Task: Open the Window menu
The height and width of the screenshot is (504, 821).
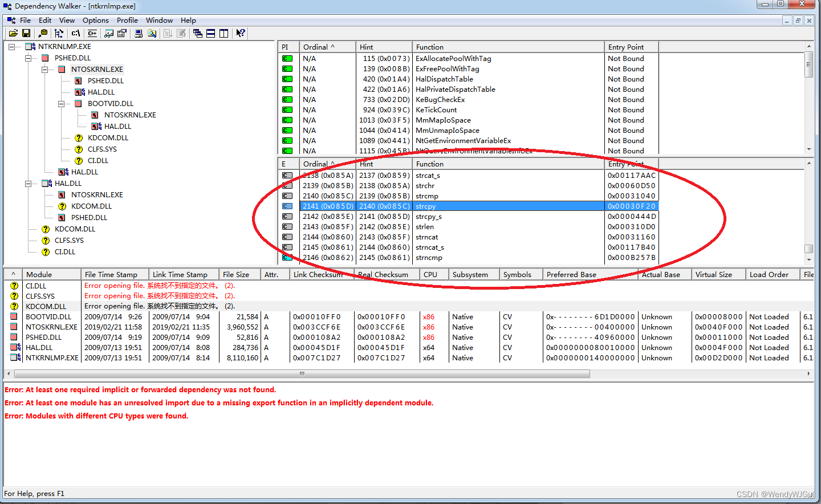Action: [159, 20]
